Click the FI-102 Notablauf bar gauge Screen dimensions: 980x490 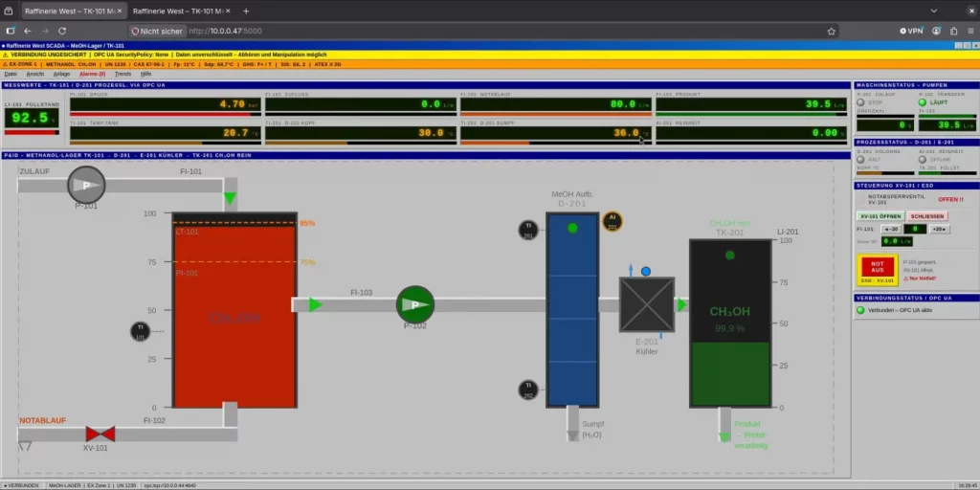pyautogui.click(x=556, y=115)
